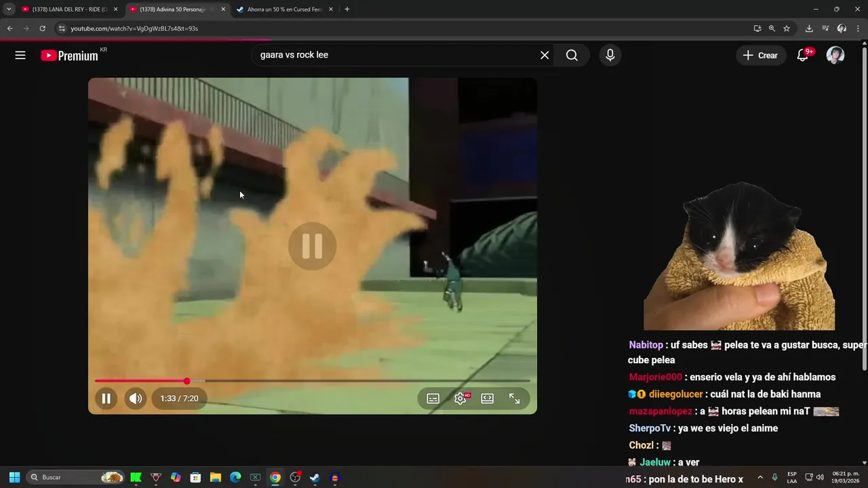Viewport: 868px width, 488px height.
Task: Switch ESP LAA keyboard language
Action: click(792, 477)
